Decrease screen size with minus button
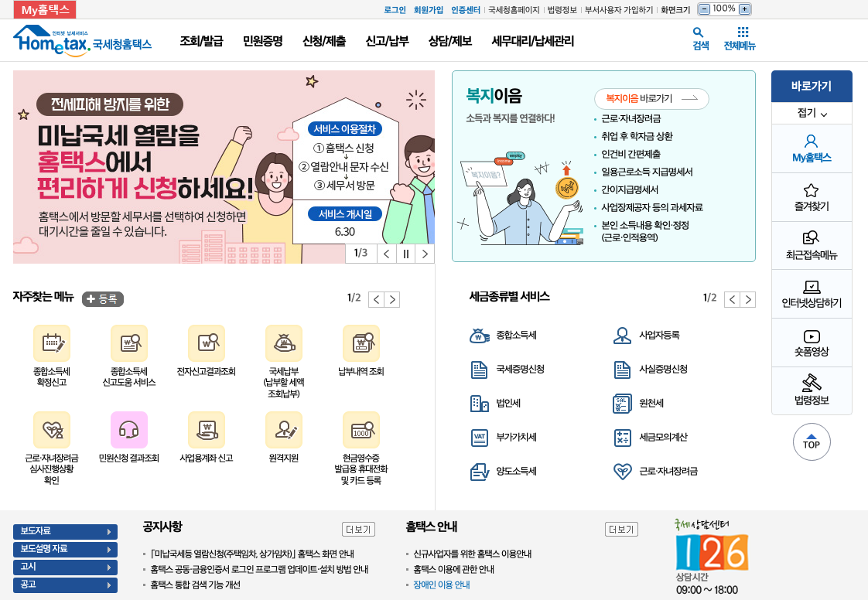 click(x=704, y=9)
